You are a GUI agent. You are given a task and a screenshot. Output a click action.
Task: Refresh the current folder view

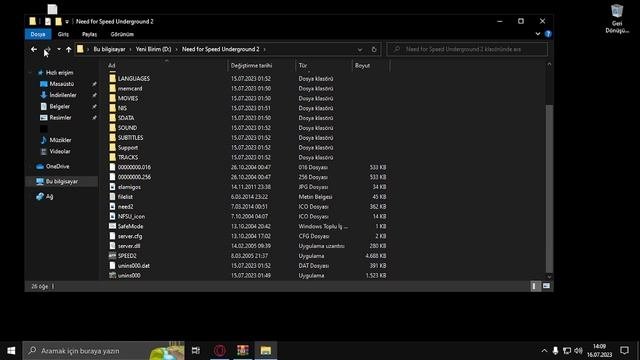(374, 49)
